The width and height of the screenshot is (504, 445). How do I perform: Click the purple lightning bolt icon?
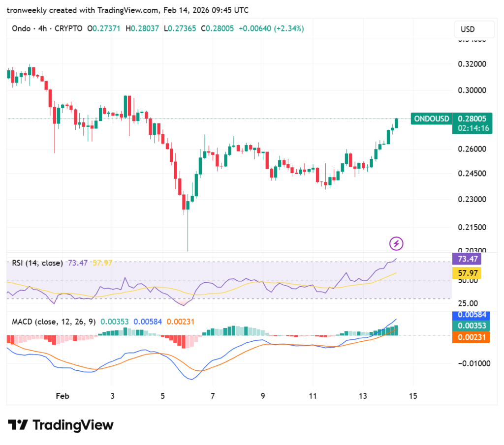[396, 243]
